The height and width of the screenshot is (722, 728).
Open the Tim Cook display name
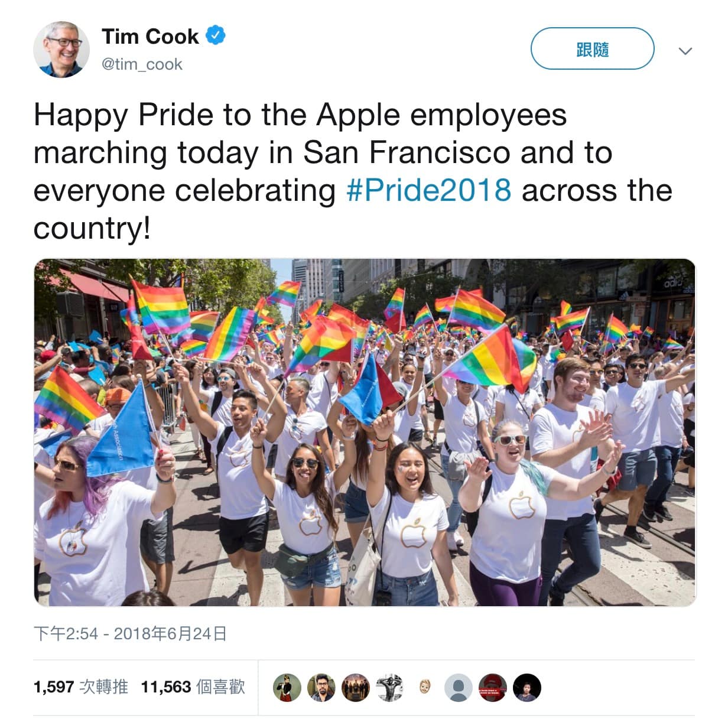click(x=150, y=36)
